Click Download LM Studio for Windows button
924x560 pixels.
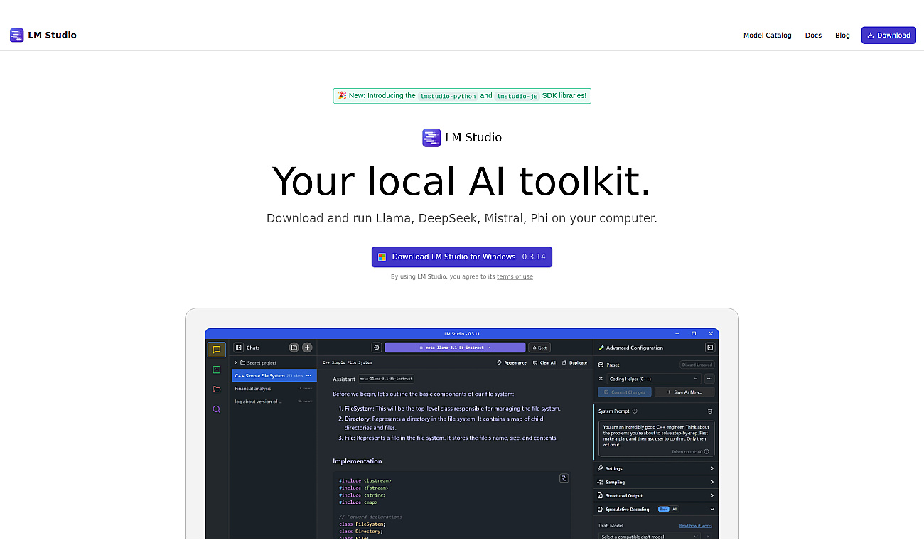[x=462, y=257]
